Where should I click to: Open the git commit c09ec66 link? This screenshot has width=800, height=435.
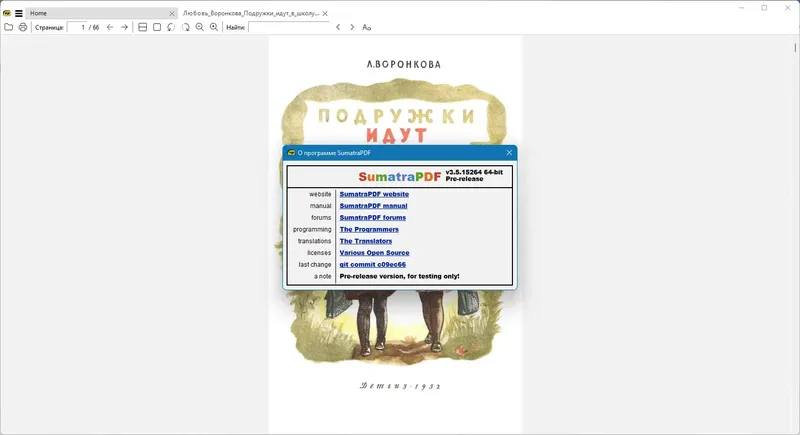point(372,265)
